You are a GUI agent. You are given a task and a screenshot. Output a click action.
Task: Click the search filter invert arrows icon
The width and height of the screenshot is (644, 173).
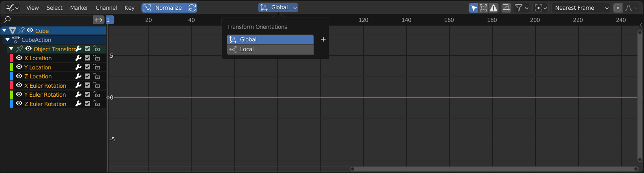click(99, 19)
